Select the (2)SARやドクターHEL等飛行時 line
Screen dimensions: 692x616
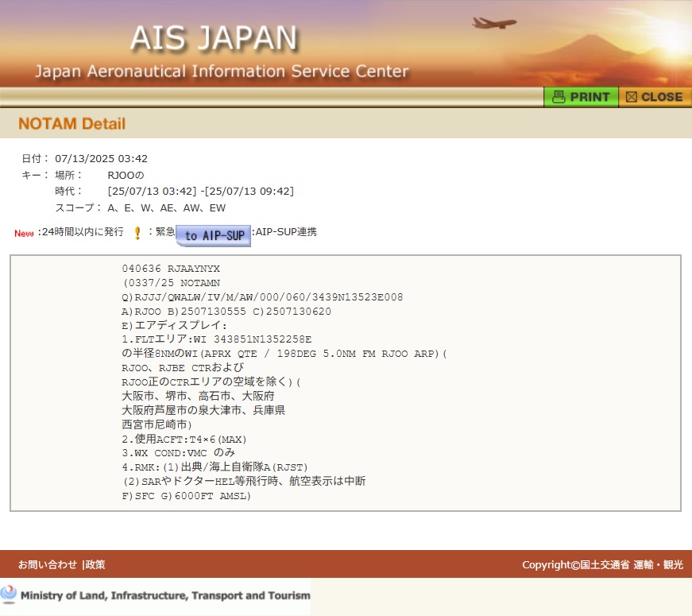click(244, 482)
